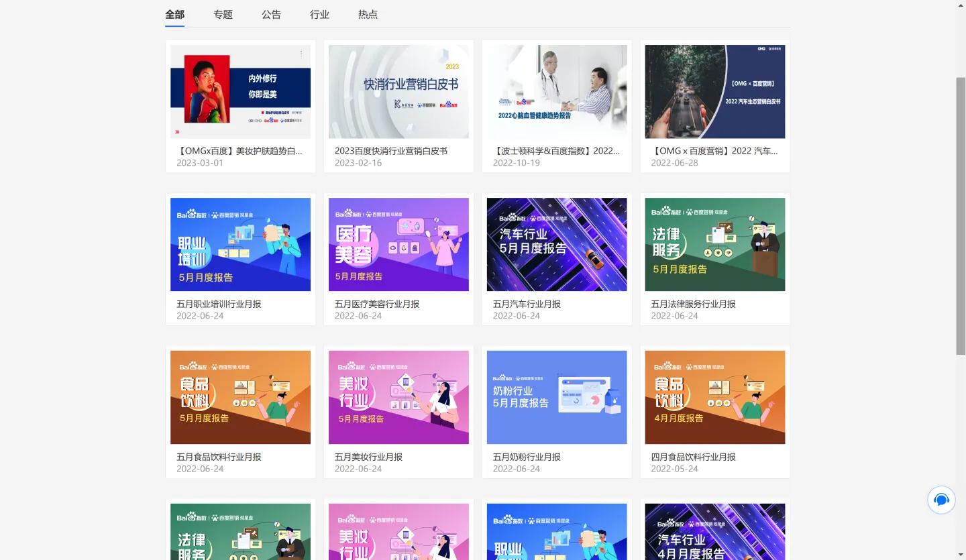
Task: Open the 热点 tab
Action: pyautogui.click(x=368, y=14)
